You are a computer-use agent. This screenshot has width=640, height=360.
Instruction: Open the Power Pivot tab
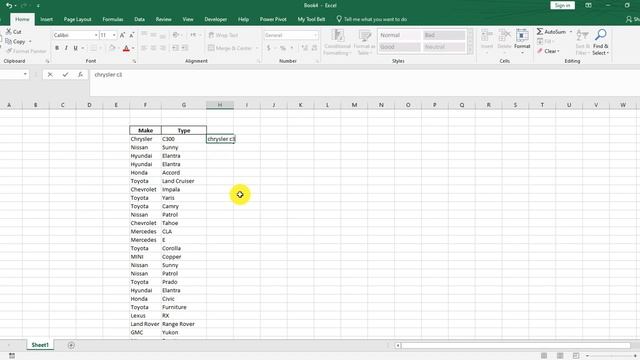click(273, 19)
